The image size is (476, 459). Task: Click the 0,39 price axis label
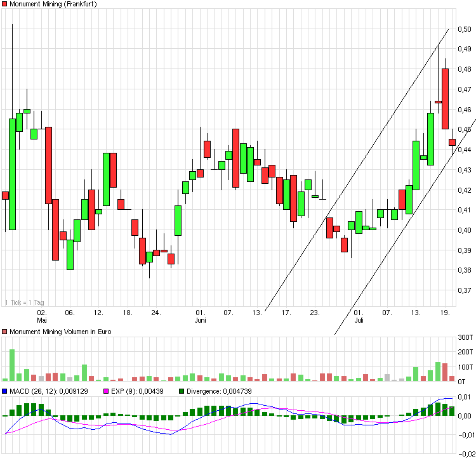465,250
